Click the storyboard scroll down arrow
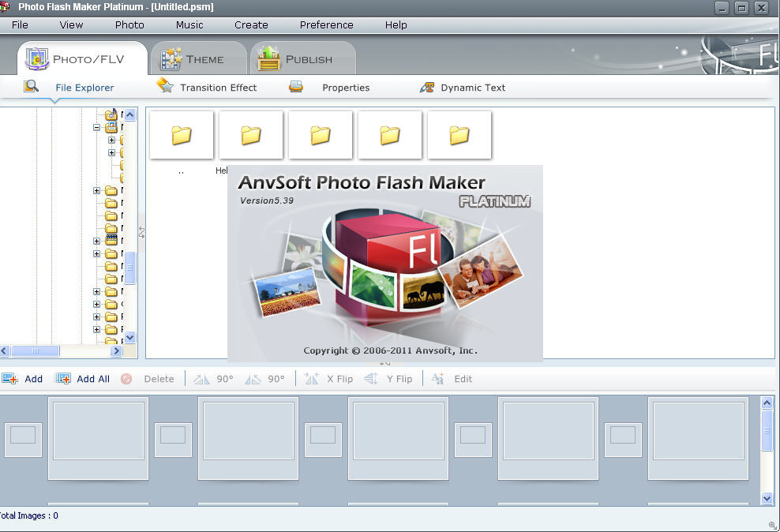 pos(767,498)
